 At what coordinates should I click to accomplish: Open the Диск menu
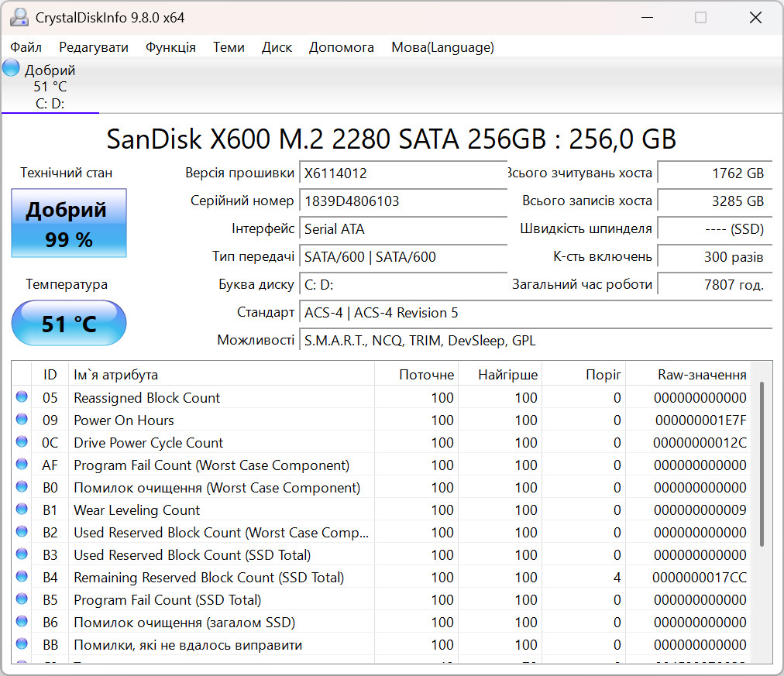pyautogui.click(x=277, y=47)
